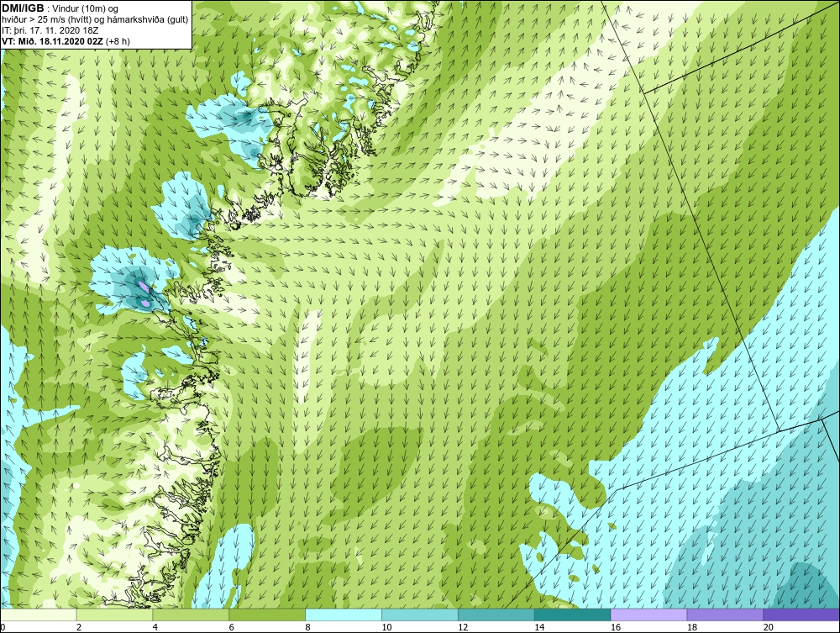The height and width of the screenshot is (633, 840).
Task: Click the legend value label '12'
Action: (463, 627)
